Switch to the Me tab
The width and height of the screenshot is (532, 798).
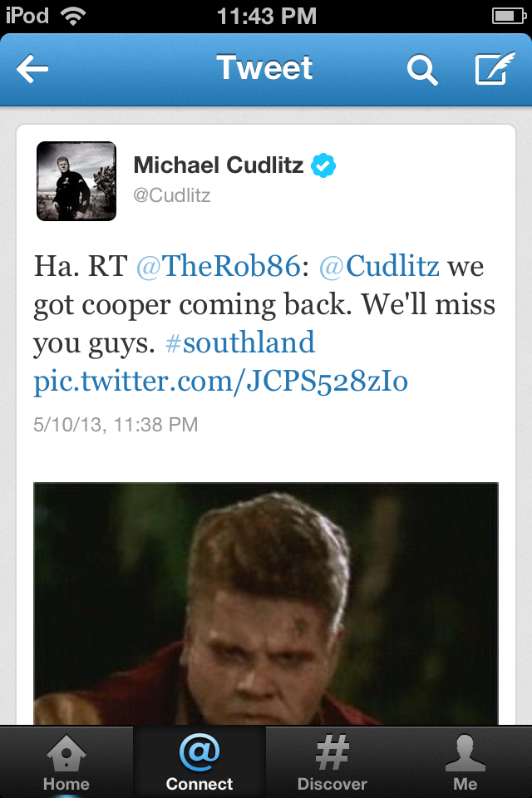465,762
